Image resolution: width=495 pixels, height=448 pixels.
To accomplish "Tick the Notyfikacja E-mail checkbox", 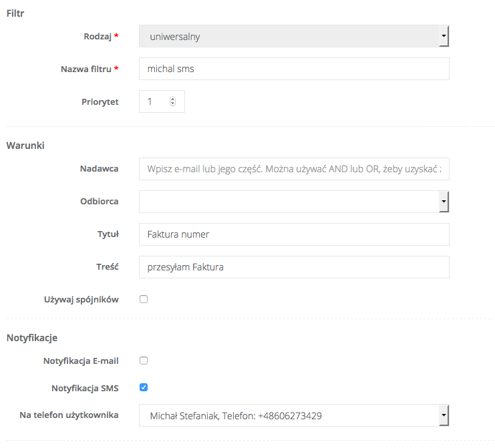I will pyautogui.click(x=144, y=361).
